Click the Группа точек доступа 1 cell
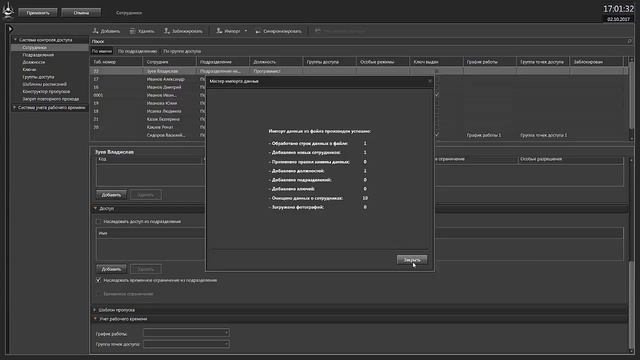 [543, 135]
